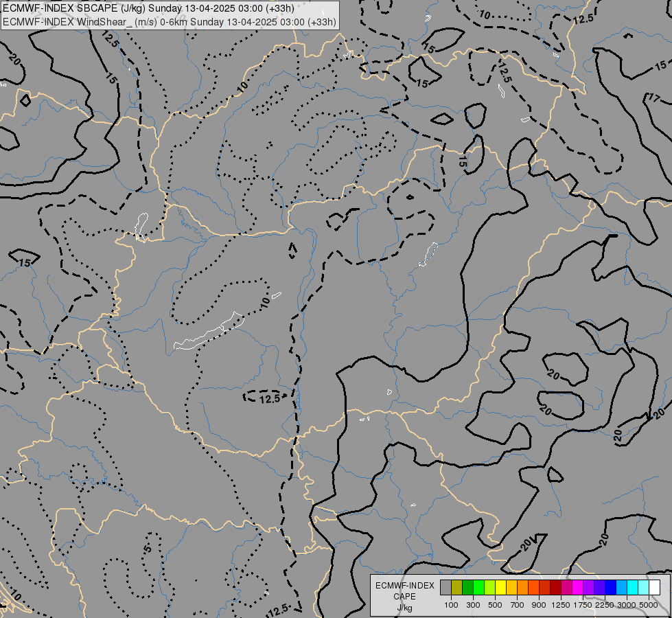Screen dimensions: 672x618
Task: Click the 'CAPE' text in the legend
Action: [x=404, y=597]
